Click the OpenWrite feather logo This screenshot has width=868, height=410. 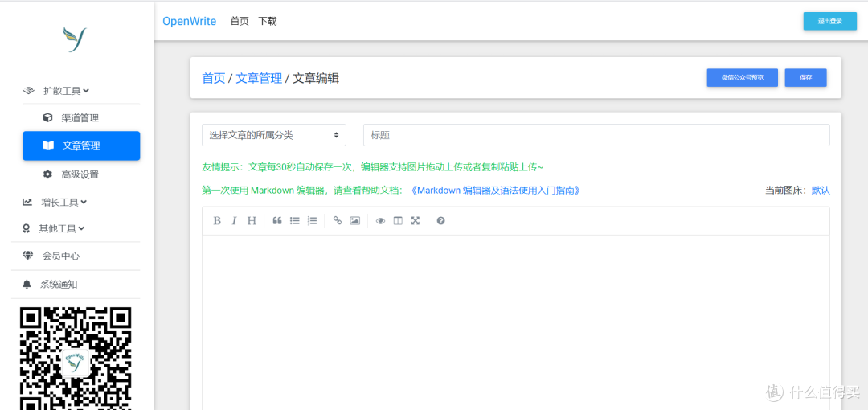pos(75,39)
